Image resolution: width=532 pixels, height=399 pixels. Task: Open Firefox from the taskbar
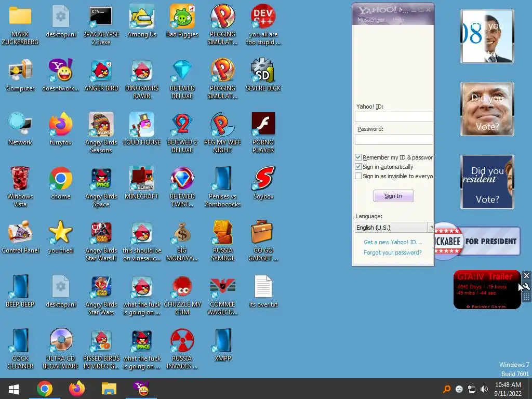[x=77, y=389]
